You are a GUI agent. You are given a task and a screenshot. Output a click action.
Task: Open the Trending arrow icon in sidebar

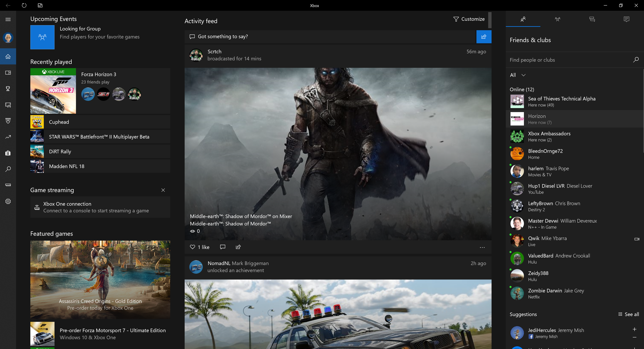point(8,137)
